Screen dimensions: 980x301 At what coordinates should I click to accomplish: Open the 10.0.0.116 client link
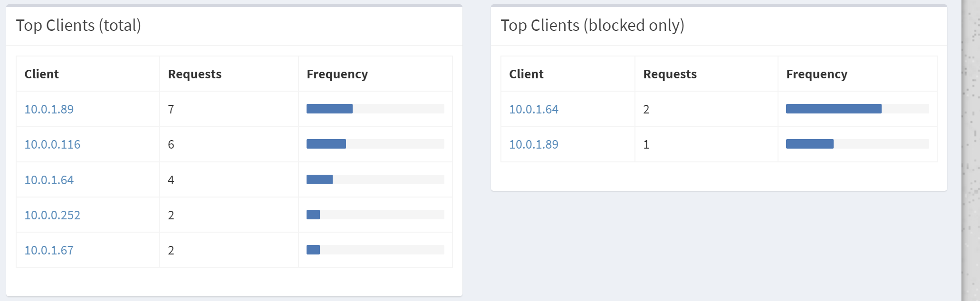pyautogui.click(x=52, y=144)
